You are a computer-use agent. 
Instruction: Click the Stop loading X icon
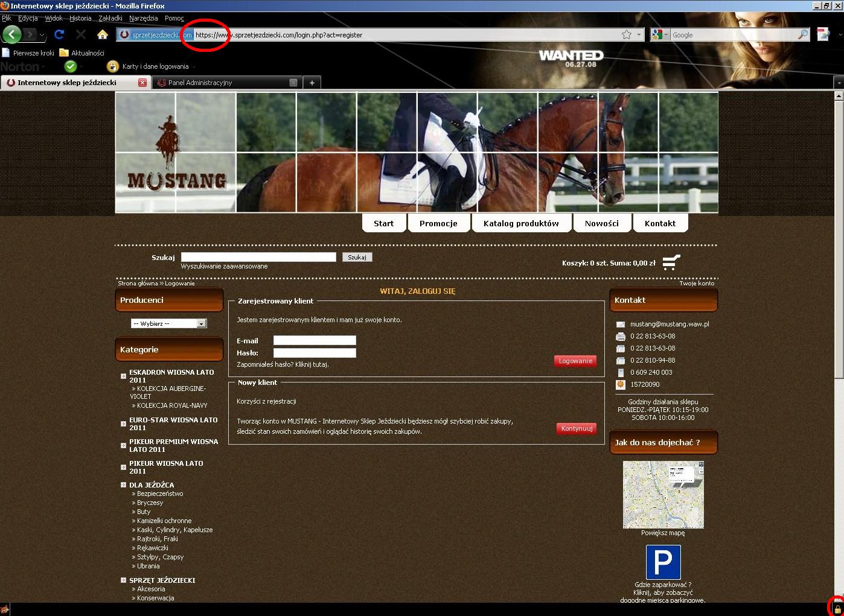[x=81, y=34]
